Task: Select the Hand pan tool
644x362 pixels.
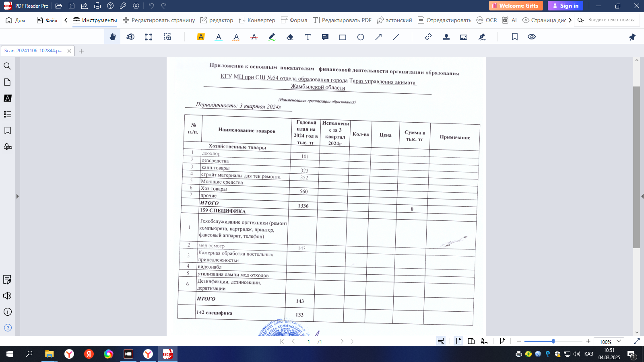Action: click(x=113, y=37)
